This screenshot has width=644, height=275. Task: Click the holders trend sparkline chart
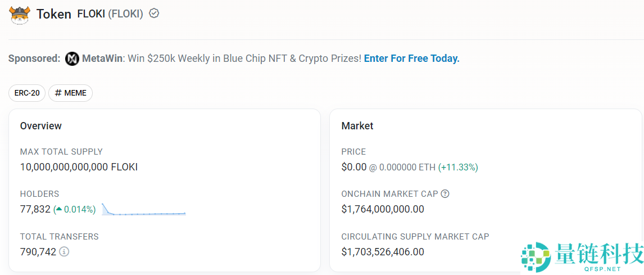tap(144, 210)
